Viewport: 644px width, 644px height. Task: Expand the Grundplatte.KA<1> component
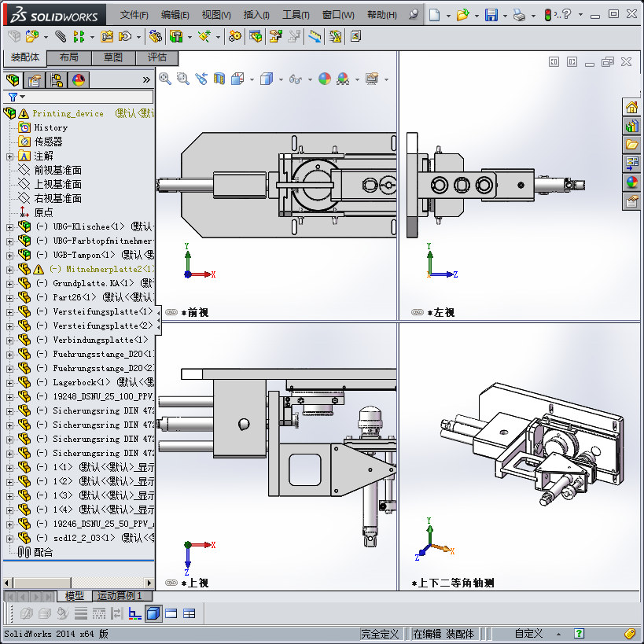tap(10, 284)
